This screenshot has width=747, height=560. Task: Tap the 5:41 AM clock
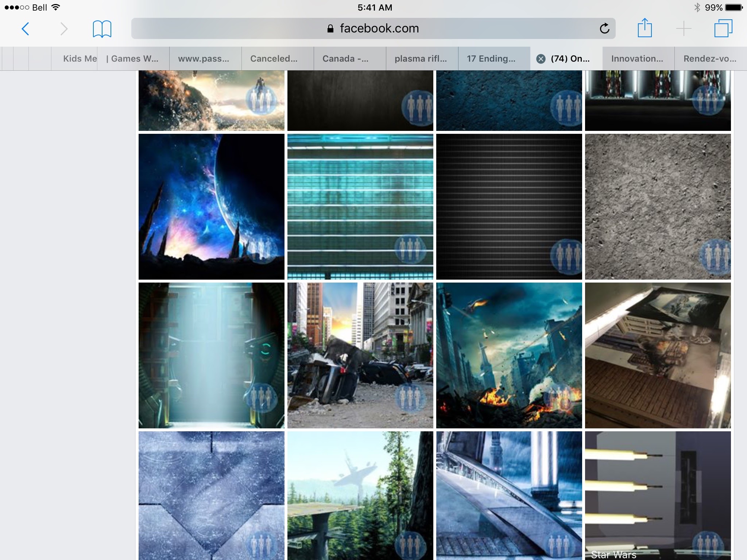click(375, 7)
